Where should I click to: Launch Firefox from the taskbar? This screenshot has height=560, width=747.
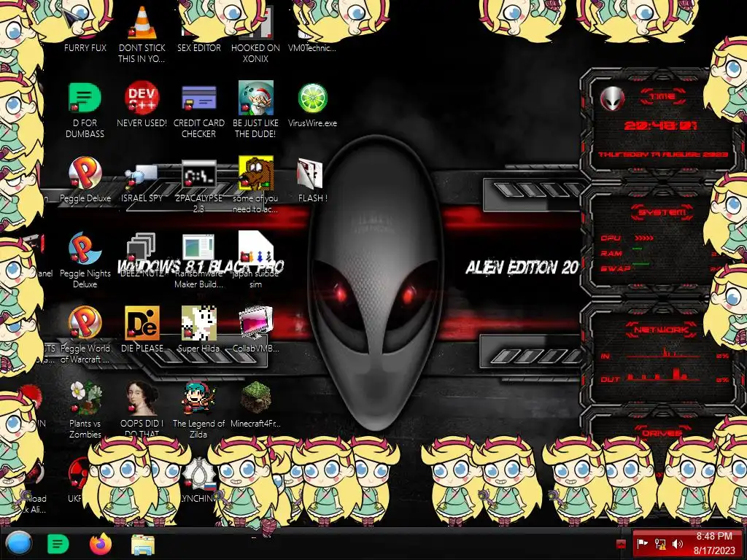(101, 544)
